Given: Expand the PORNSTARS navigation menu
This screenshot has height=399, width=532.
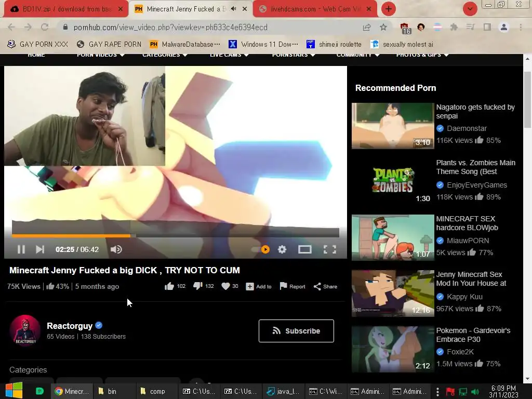Looking at the screenshot, I should [x=294, y=55].
